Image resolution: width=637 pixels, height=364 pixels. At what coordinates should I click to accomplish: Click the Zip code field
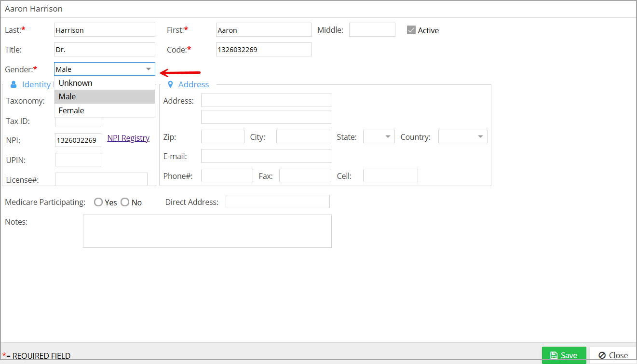click(x=222, y=136)
